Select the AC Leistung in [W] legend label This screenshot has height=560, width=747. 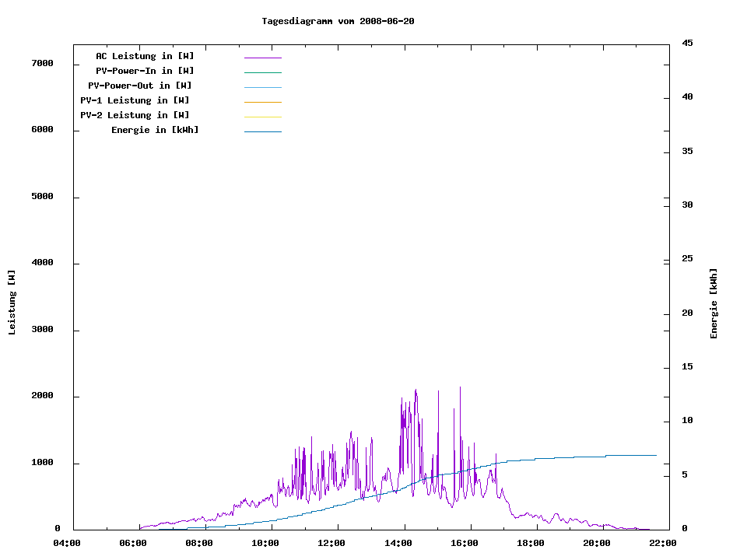point(145,56)
